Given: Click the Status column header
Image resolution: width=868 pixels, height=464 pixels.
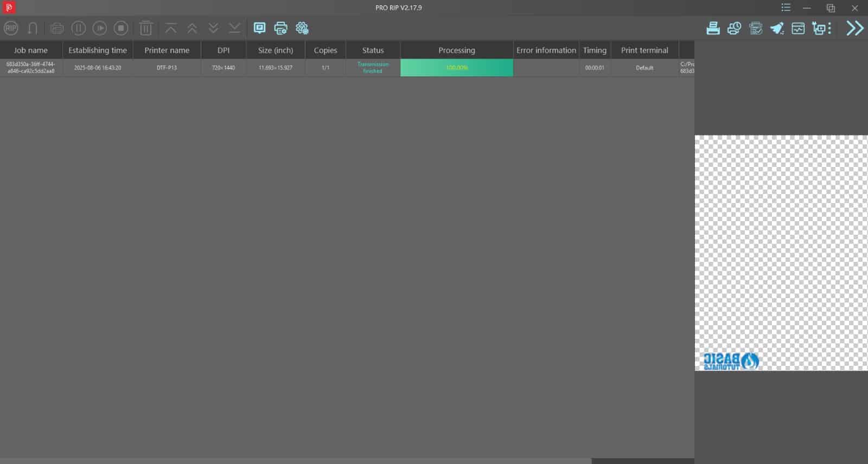Looking at the screenshot, I should 373,50.
